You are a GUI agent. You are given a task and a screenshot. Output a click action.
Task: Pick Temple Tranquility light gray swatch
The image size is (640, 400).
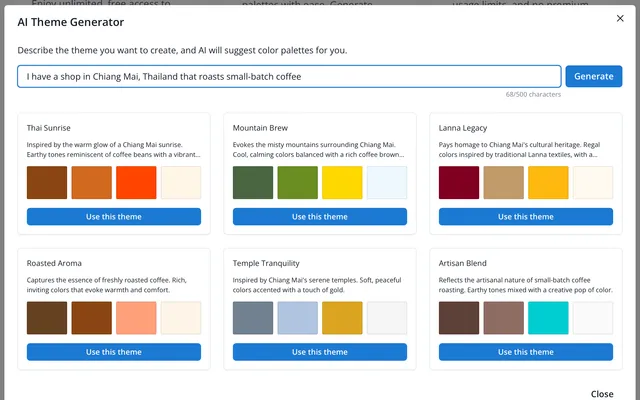(x=387, y=318)
